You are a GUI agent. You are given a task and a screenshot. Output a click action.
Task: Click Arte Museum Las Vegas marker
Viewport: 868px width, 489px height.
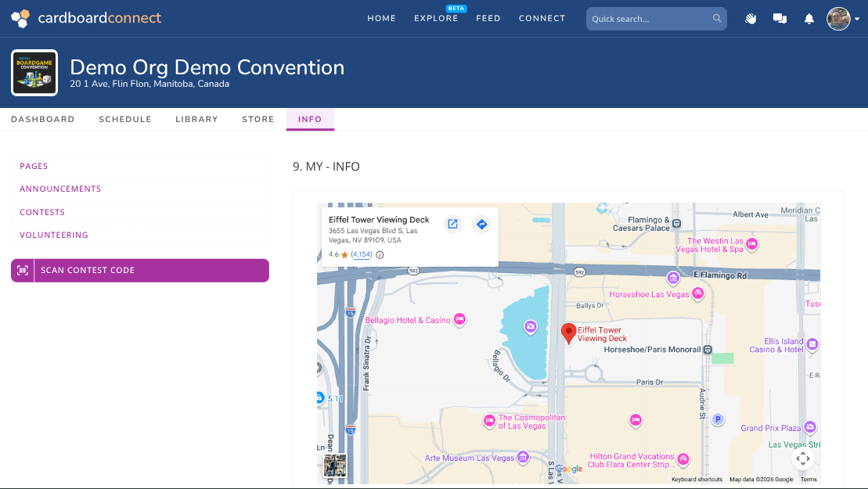coord(523,457)
